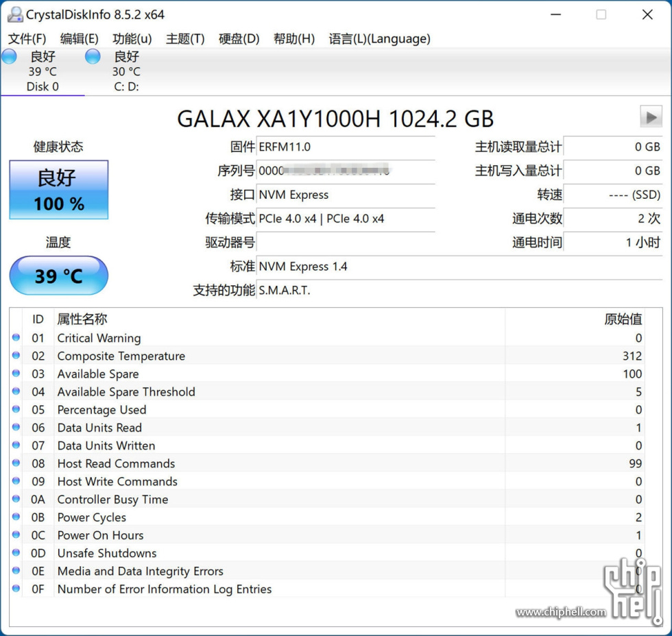Click raw value 99 of Host Read Commands
The width and height of the screenshot is (672, 636).
636,463
